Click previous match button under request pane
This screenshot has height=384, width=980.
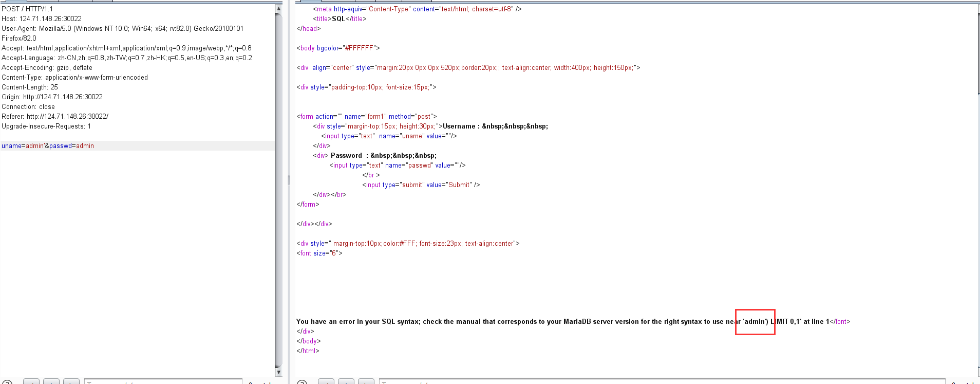click(31, 382)
